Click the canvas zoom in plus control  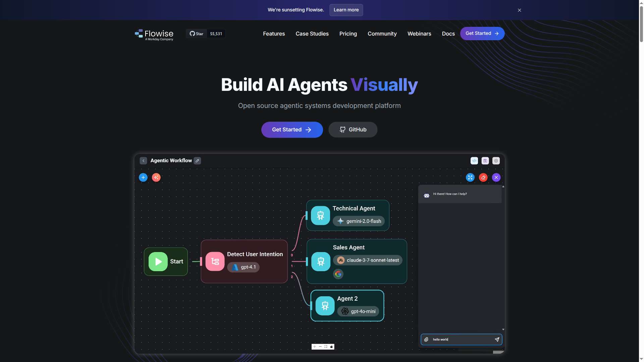point(315,347)
